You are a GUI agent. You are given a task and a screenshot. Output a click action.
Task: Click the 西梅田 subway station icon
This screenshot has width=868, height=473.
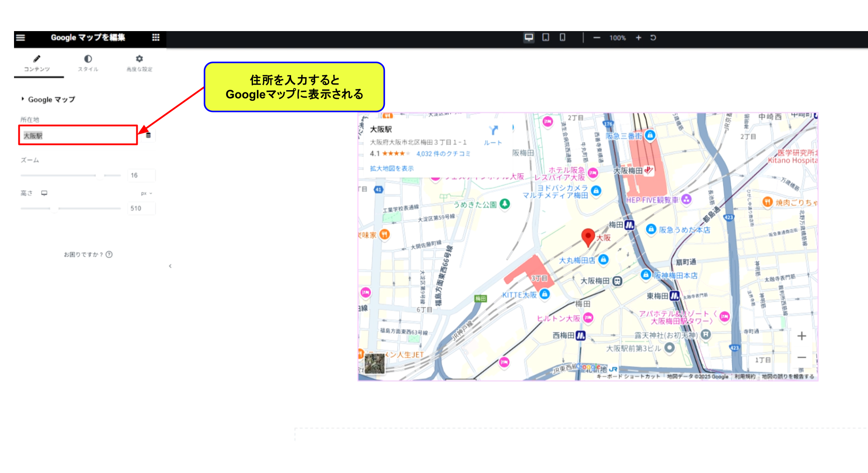point(580,335)
